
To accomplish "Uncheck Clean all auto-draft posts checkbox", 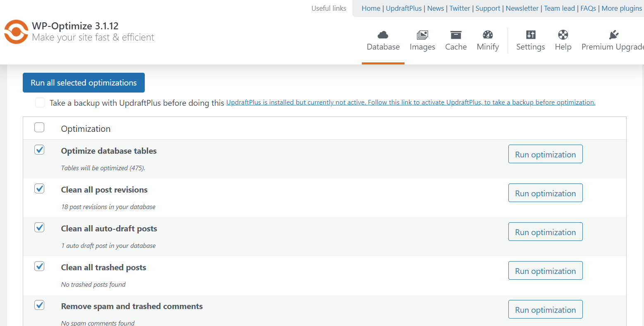I will pyautogui.click(x=39, y=227).
